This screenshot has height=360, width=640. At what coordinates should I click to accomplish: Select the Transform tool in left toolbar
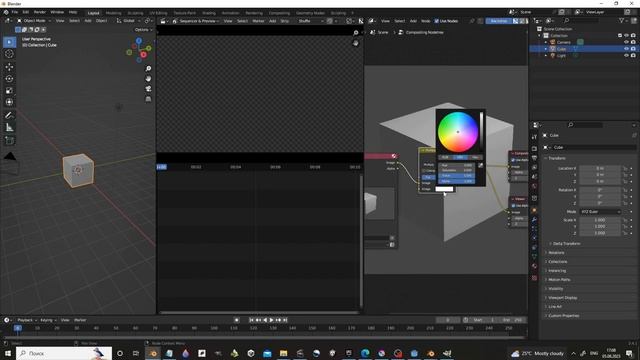(9, 102)
